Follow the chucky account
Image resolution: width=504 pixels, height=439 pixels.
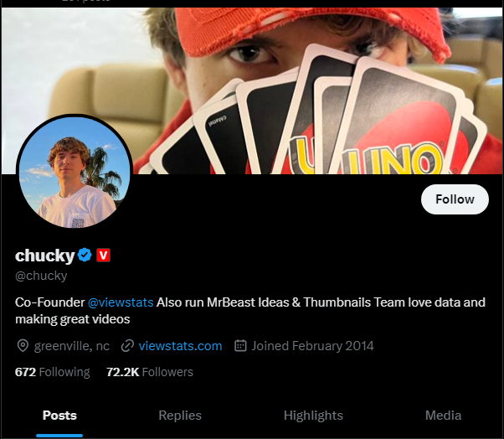455,199
